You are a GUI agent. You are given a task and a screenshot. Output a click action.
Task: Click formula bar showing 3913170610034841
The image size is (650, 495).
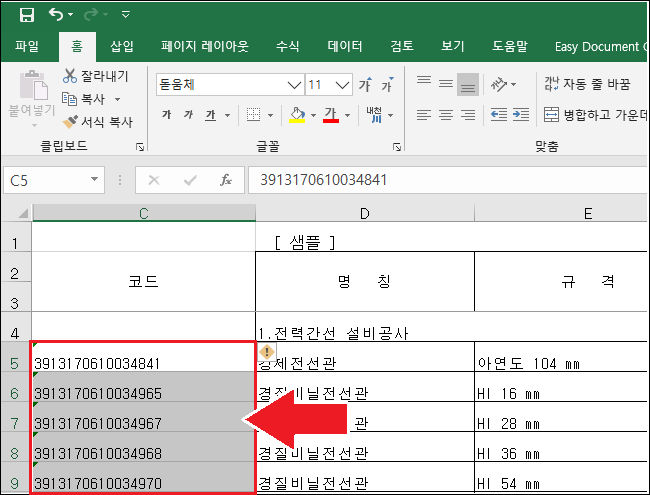pyautogui.click(x=448, y=180)
